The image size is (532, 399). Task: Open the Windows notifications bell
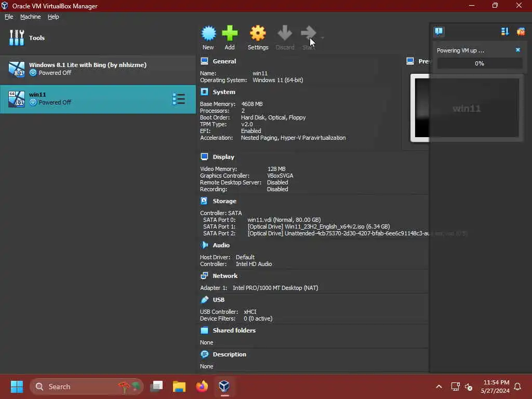[518, 387]
